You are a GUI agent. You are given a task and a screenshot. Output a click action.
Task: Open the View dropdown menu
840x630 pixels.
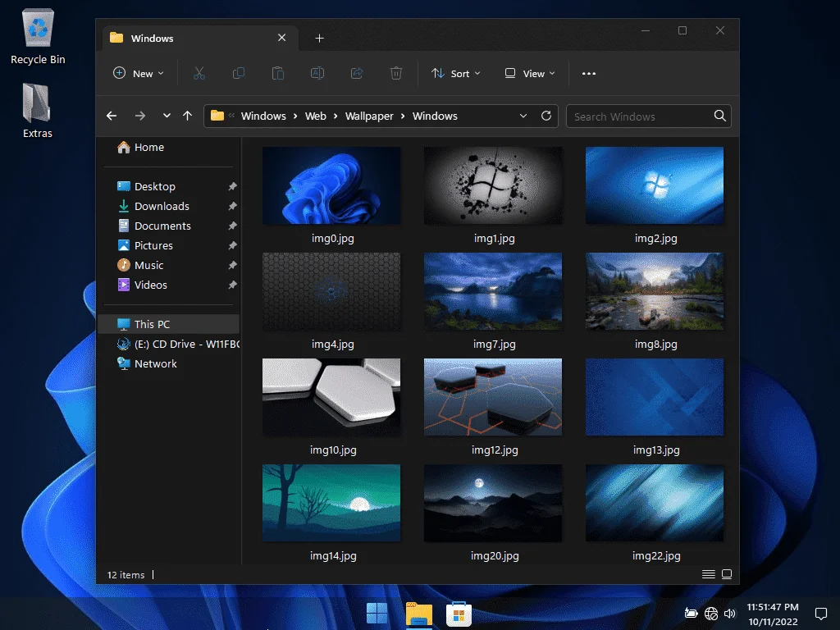pos(530,73)
